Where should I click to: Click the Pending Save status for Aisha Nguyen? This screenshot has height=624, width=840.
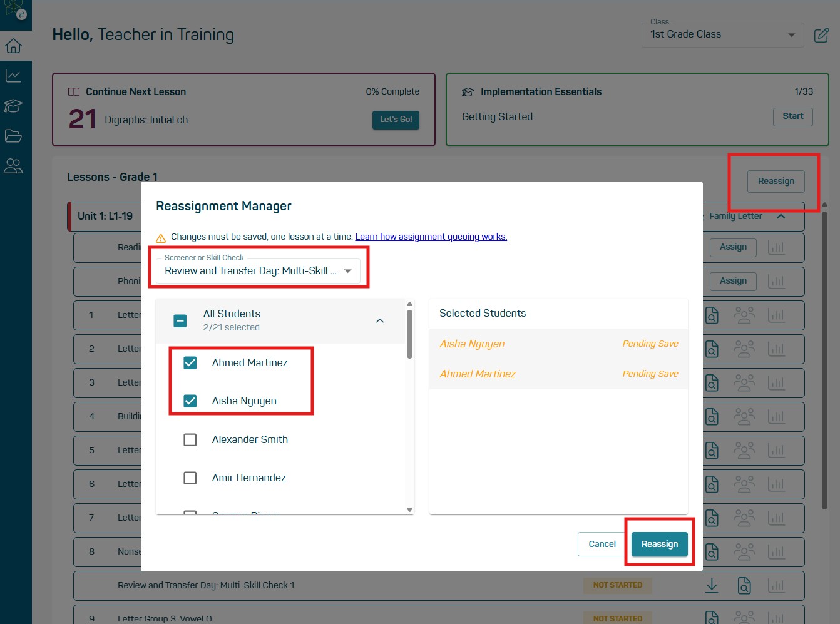[x=650, y=344]
